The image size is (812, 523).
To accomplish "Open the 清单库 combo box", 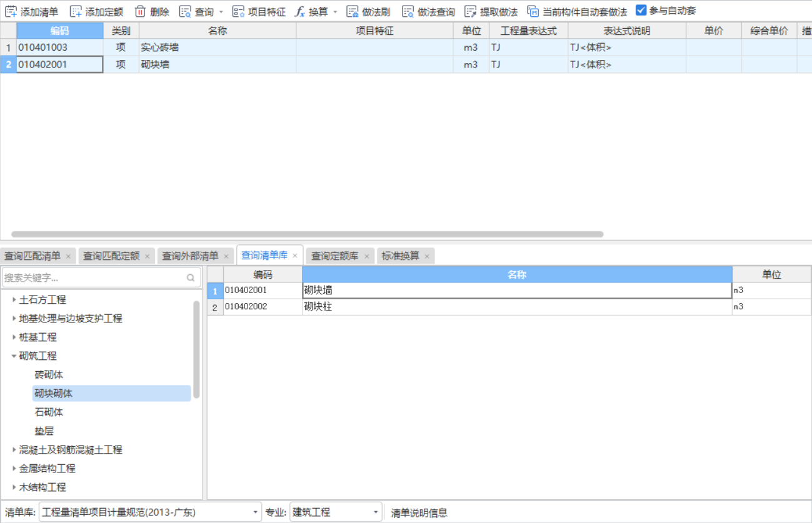I will coord(150,512).
